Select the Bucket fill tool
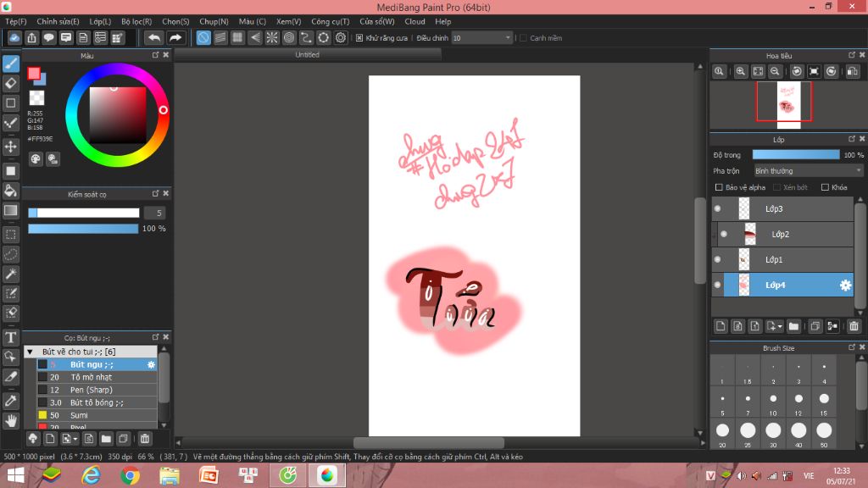Image resolution: width=868 pixels, height=488 pixels. point(10,191)
